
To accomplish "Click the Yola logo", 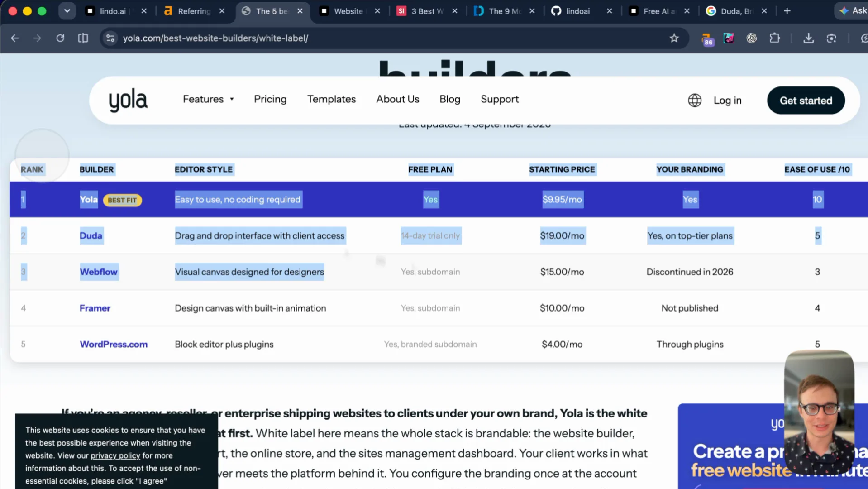I will pos(128,100).
